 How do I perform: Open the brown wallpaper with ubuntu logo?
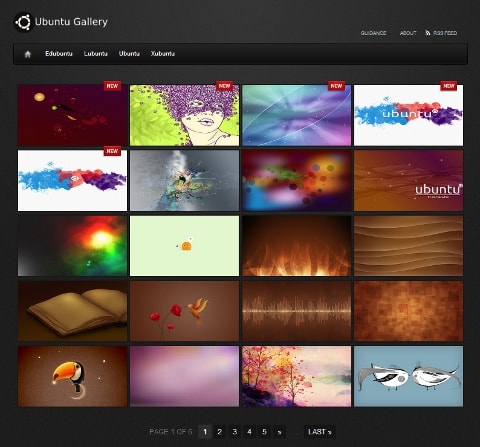(x=408, y=180)
